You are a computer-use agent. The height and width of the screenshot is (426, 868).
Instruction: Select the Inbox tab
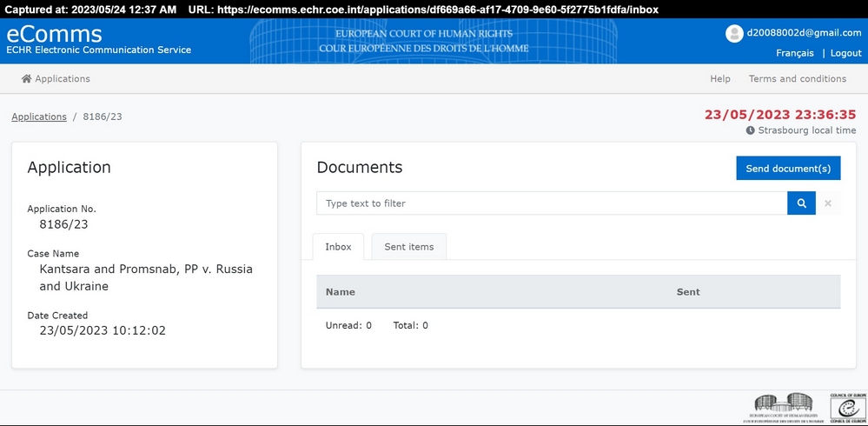tap(338, 247)
